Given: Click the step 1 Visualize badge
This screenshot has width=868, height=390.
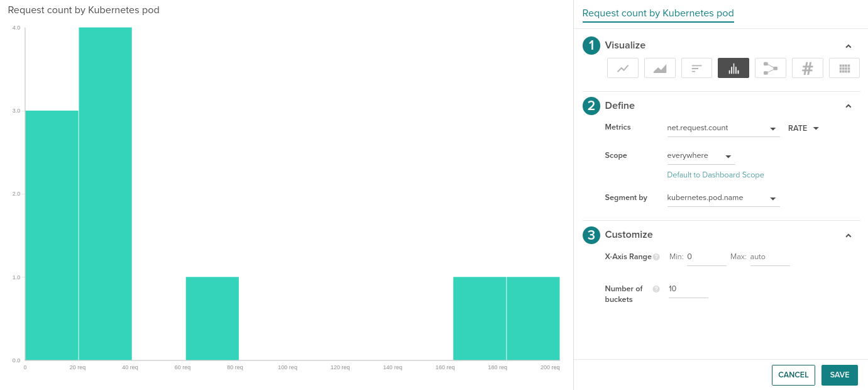Looking at the screenshot, I should pos(591,45).
